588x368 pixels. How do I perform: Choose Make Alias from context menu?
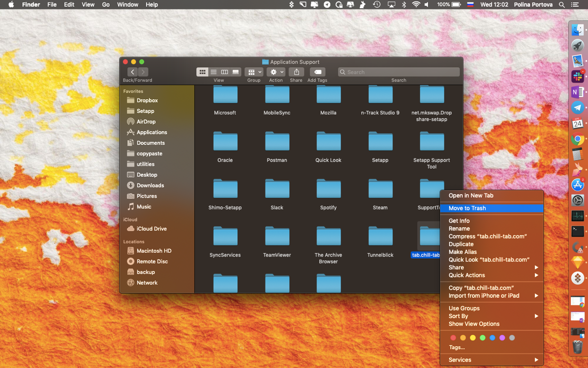click(x=492, y=252)
